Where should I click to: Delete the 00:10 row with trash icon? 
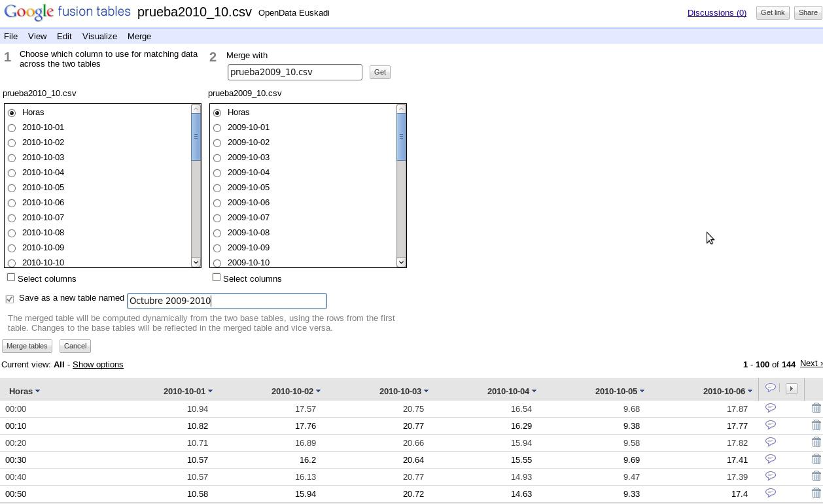(x=816, y=426)
